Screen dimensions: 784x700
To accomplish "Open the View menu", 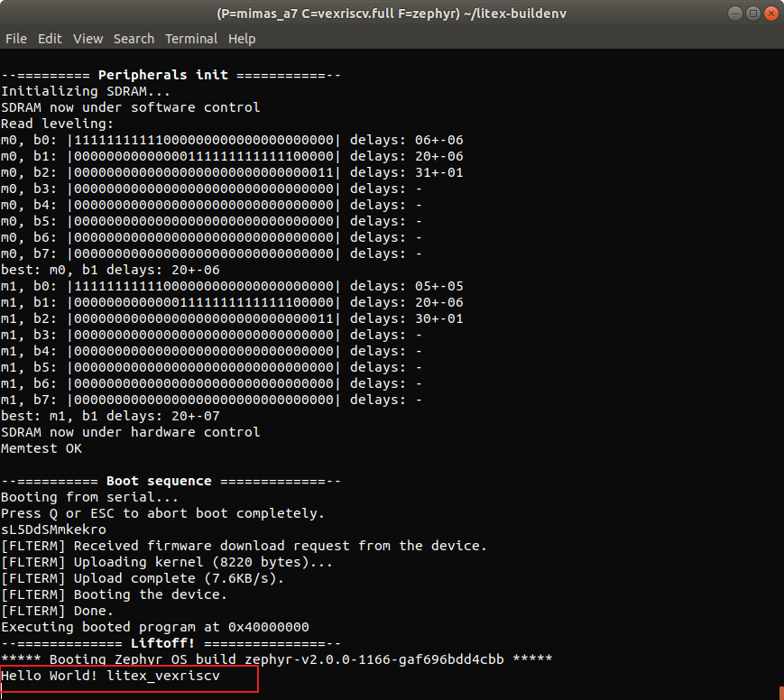I will coord(88,39).
